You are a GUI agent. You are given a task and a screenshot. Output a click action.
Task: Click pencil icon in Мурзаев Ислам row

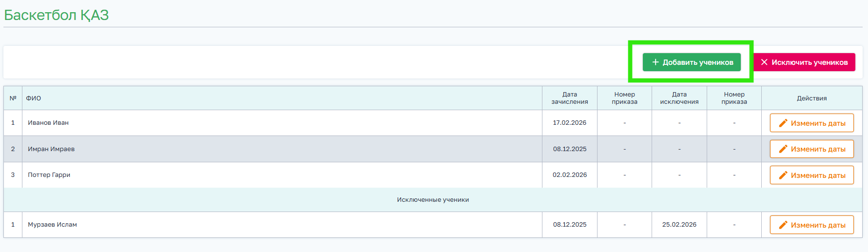pos(783,225)
